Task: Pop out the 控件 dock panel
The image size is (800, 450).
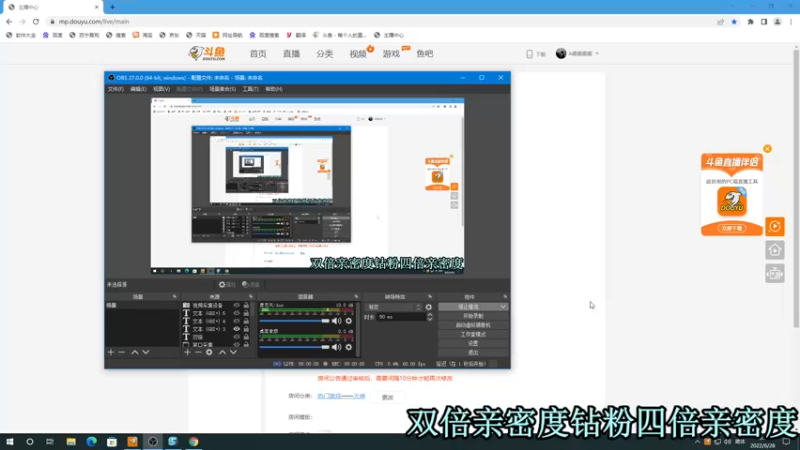Action: tap(505, 296)
